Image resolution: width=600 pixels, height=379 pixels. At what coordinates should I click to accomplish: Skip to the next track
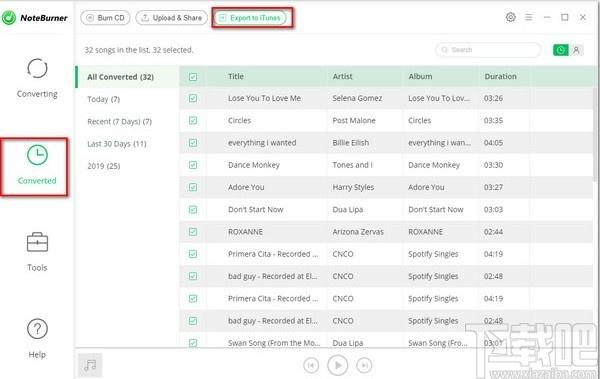364,365
